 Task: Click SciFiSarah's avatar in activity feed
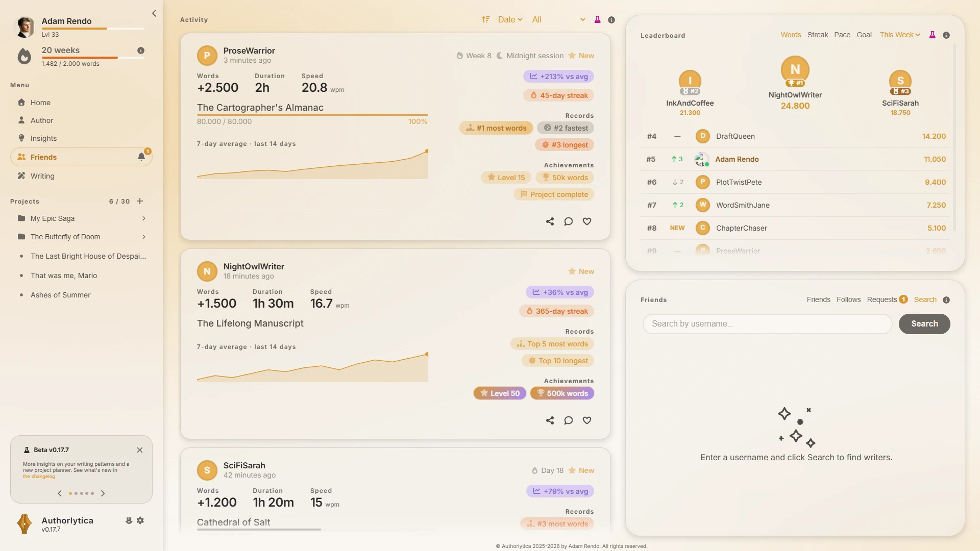pyautogui.click(x=207, y=470)
